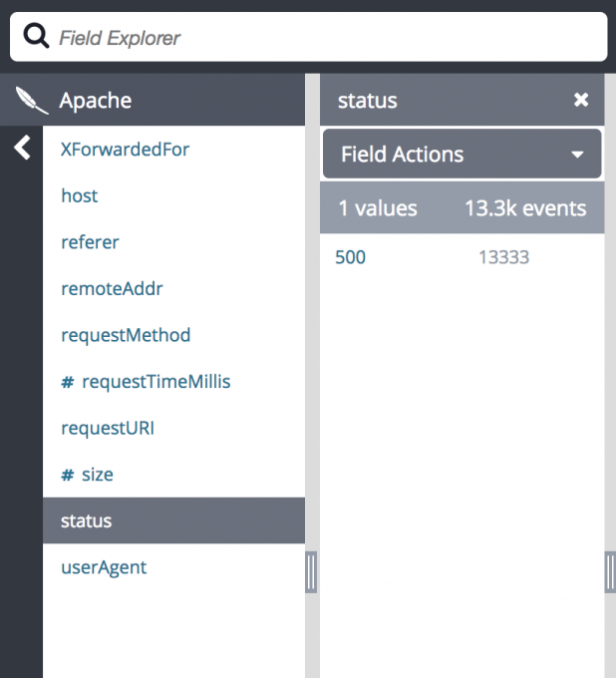The width and height of the screenshot is (616, 678).
Task: Click the hash icon beside size
Action: (68, 475)
